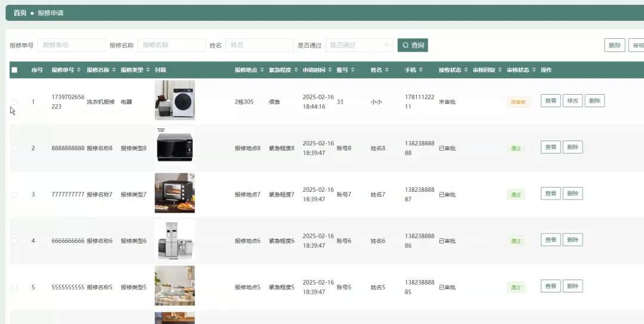Click order number 6666666666
Screen dimensions: 644x324
click(x=68, y=241)
